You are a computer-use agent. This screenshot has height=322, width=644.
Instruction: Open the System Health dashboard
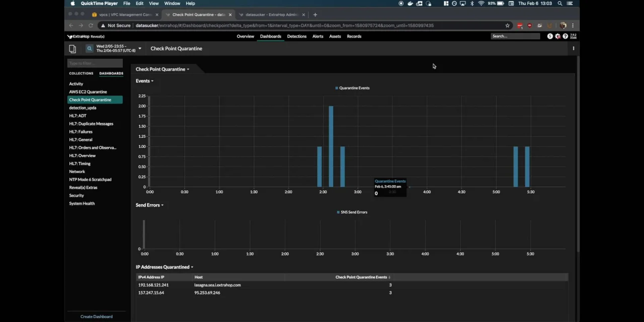tap(82, 204)
